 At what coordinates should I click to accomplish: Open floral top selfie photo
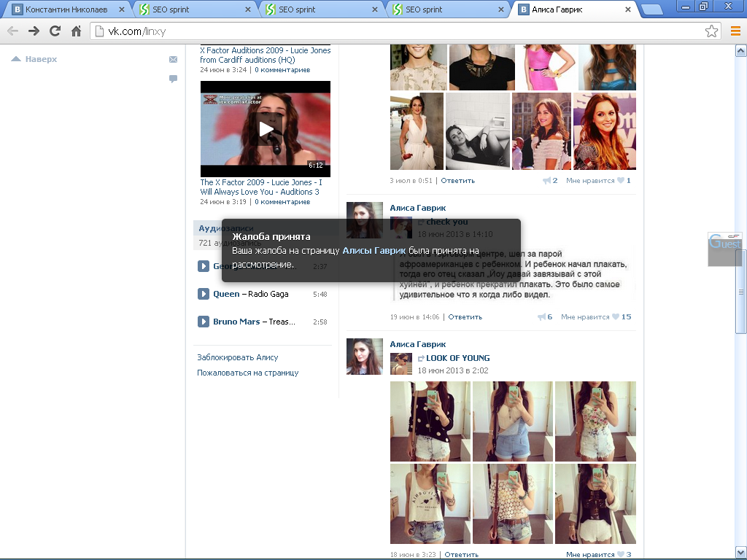tap(595, 421)
